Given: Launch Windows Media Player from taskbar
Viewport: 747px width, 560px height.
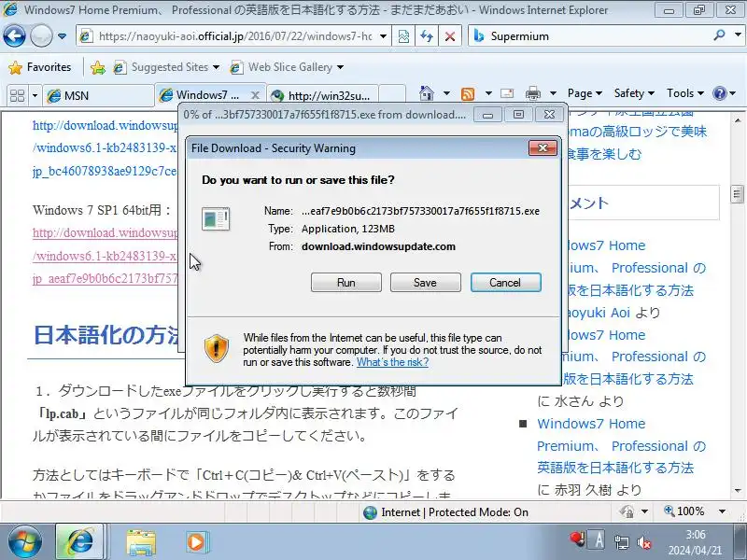Looking at the screenshot, I should pos(196,542).
